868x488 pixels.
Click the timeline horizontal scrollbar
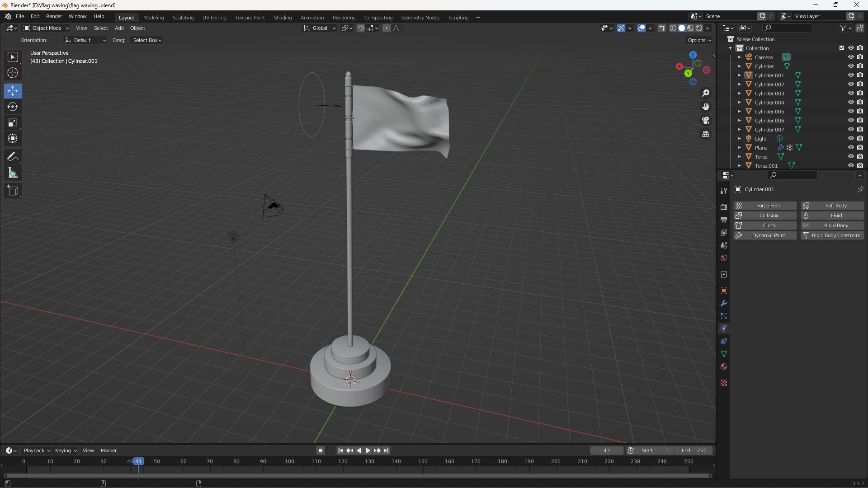pyautogui.click(x=357, y=476)
